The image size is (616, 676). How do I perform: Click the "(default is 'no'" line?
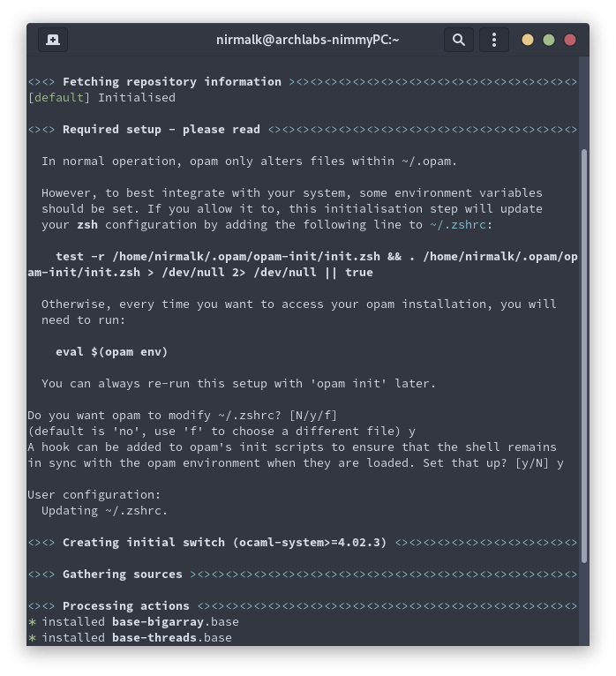(222, 432)
